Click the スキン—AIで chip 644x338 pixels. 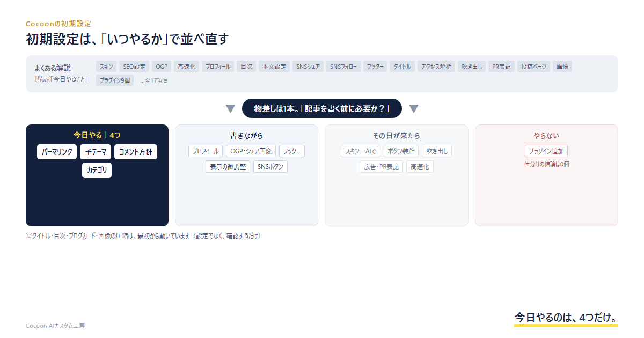coord(361,151)
